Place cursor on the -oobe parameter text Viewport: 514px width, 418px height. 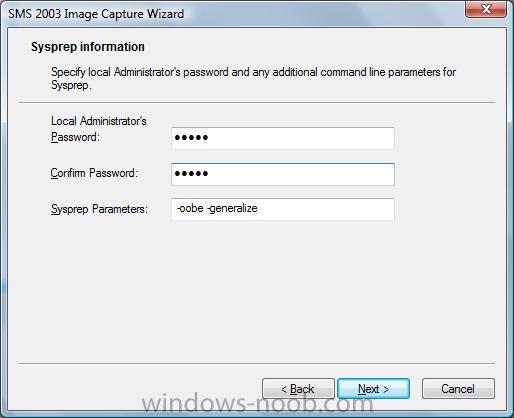(x=190, y=208)
